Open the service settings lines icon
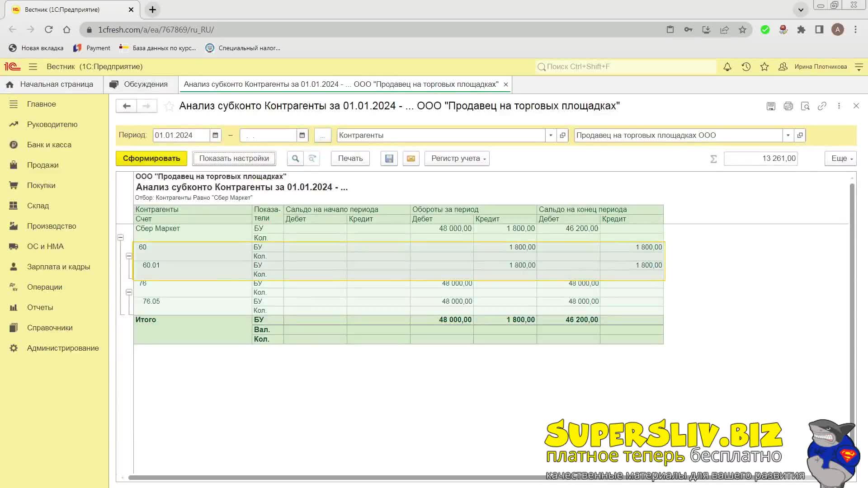Viewport: 868px width, 488px height. 859,67
